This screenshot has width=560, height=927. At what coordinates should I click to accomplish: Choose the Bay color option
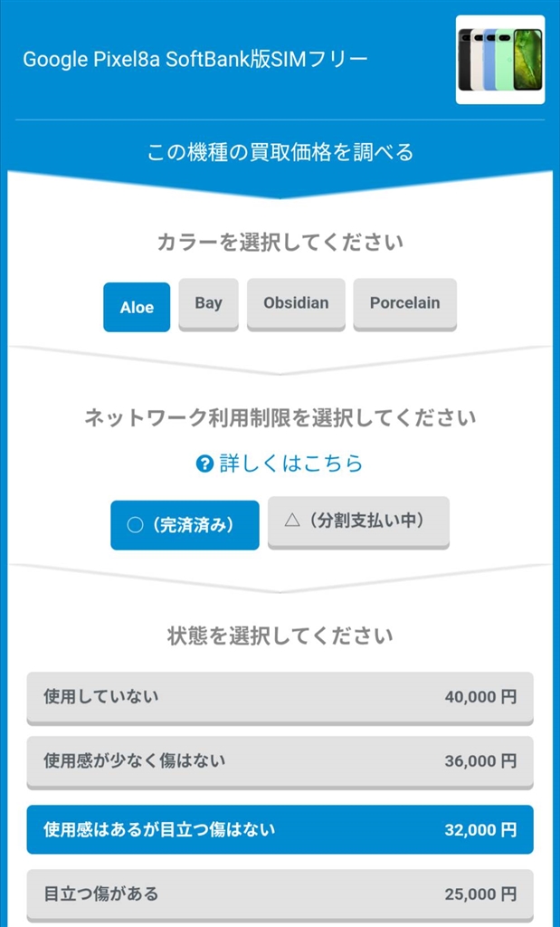click(208, 303)
